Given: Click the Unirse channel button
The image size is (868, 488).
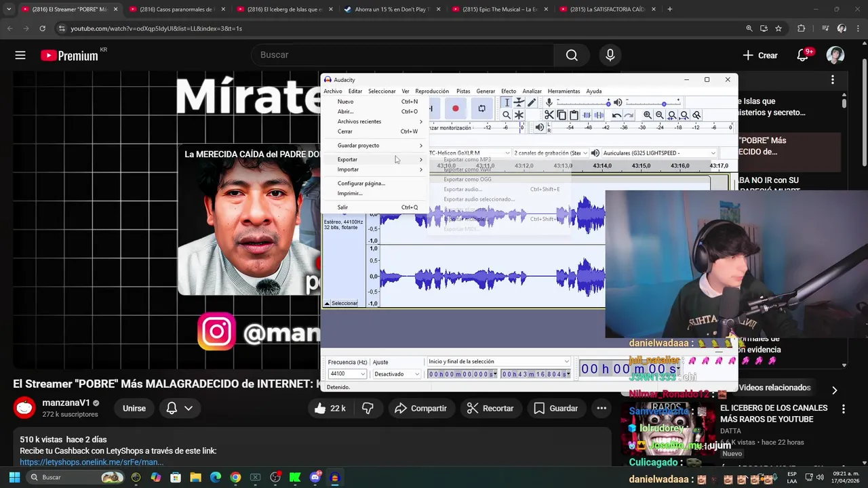Looking at the screenshot, I should [134, 408].
